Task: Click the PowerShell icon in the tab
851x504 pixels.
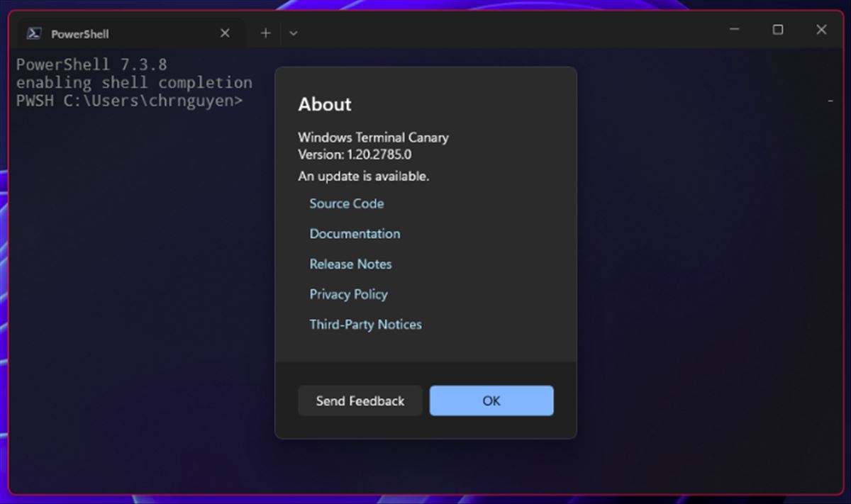Action: (x=33, y=33)
